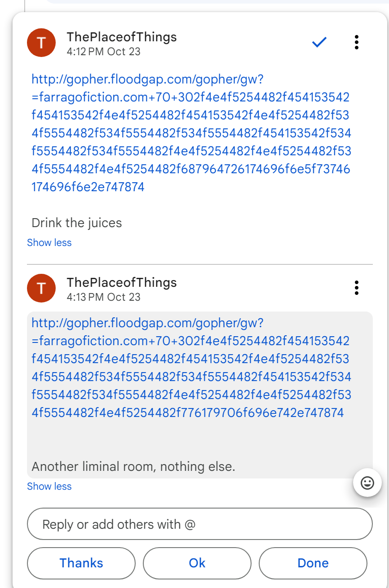Click the avatar on the 4:12 PM comment
Screen dimensions: 389x588
(x=41, y=43)
